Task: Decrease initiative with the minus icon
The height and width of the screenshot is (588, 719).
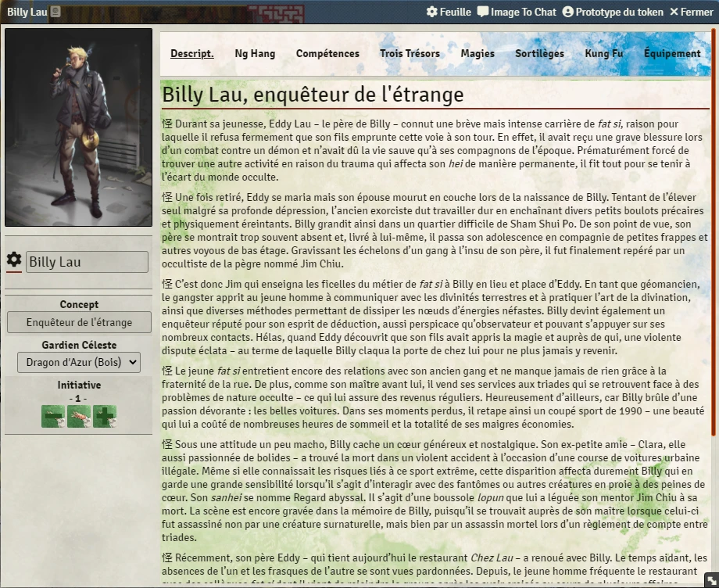Action: pos(52,417)
